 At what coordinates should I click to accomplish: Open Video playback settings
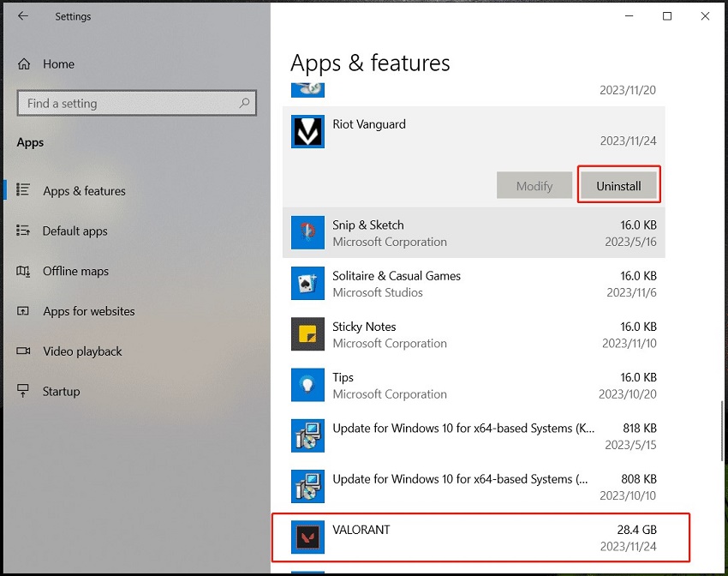click(82, 351)
